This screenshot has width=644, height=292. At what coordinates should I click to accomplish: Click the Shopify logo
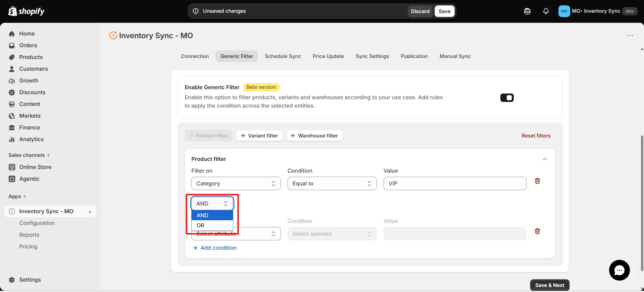coord(26,11)
